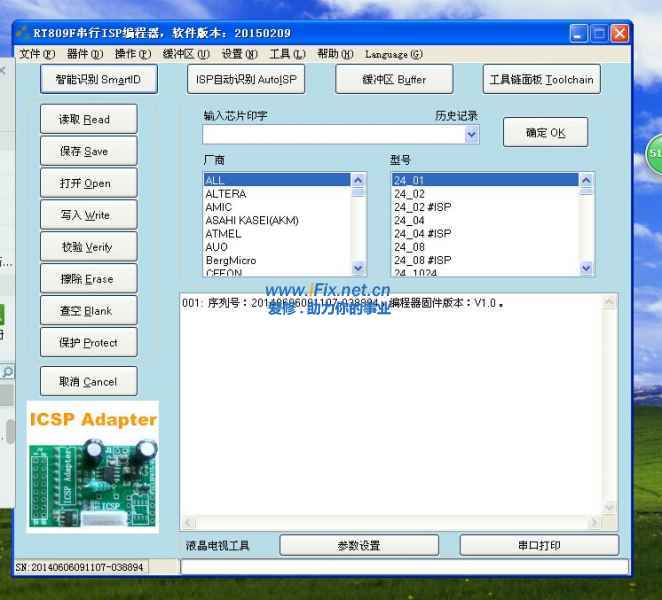Click the 读取 Read button
The height and width of the screenshot is (600, 662).
click(89, 119)
